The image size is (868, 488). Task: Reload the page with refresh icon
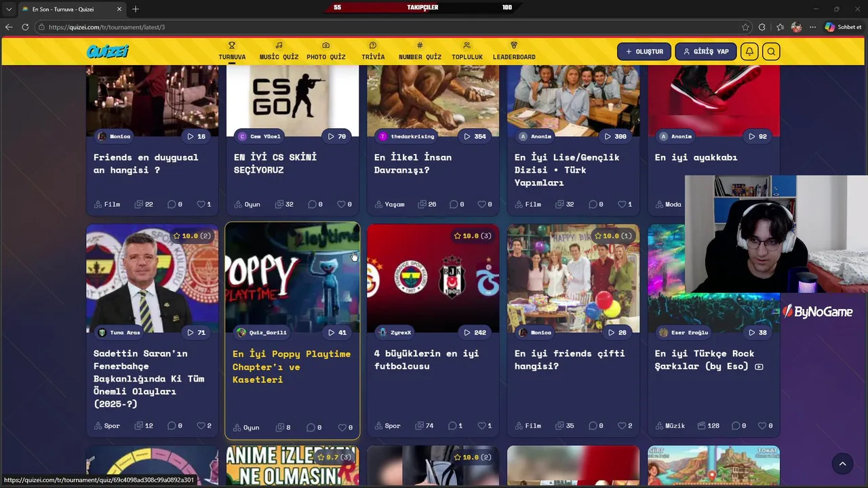(x=25, y=27)
